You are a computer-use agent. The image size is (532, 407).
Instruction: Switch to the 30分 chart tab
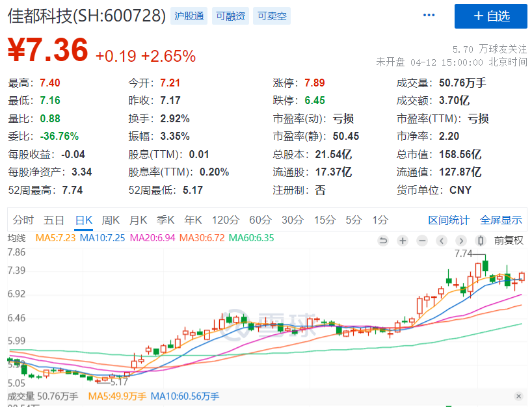tap(293, 220)
